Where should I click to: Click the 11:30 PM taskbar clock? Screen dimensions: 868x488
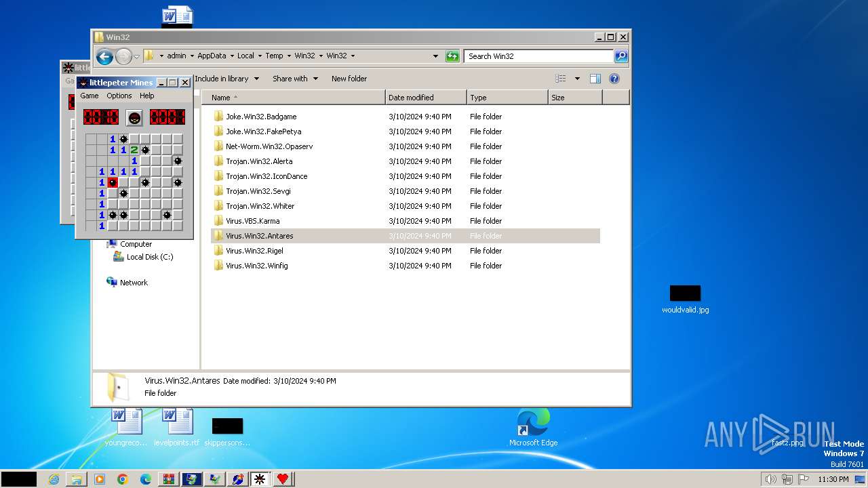click(x=833, y=479)
